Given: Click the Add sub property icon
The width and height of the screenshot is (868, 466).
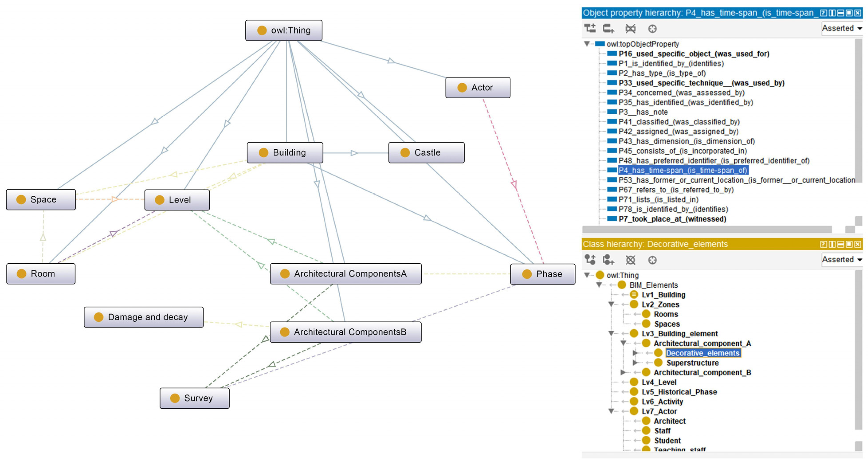Looking at the screenshot, I should pyautogui.click(x=590, y=28).
